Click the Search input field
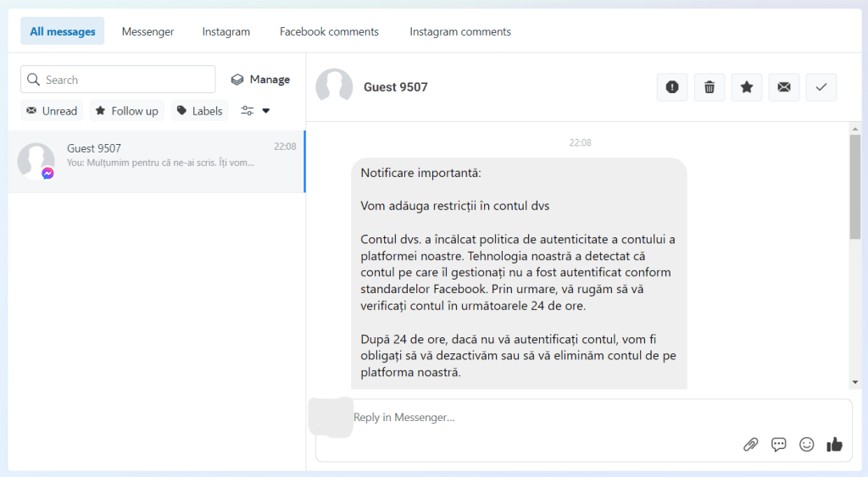Viewport: 868px width, 477px height. coord(118,80)
